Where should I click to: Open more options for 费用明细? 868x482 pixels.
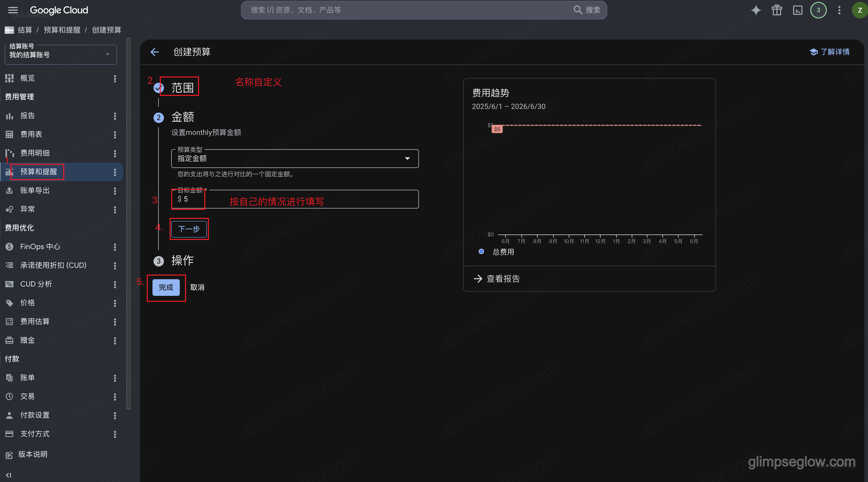pyautogui.click(x=115, y=153)
